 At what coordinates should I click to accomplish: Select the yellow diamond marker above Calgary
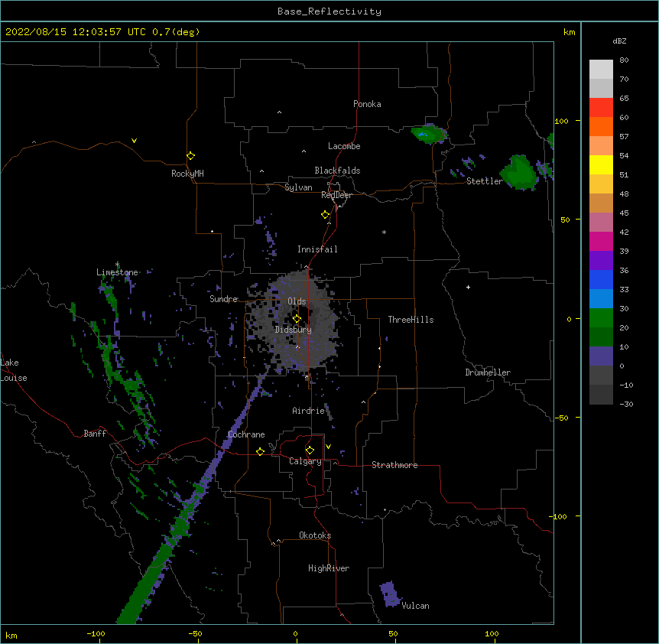point(310,450)
